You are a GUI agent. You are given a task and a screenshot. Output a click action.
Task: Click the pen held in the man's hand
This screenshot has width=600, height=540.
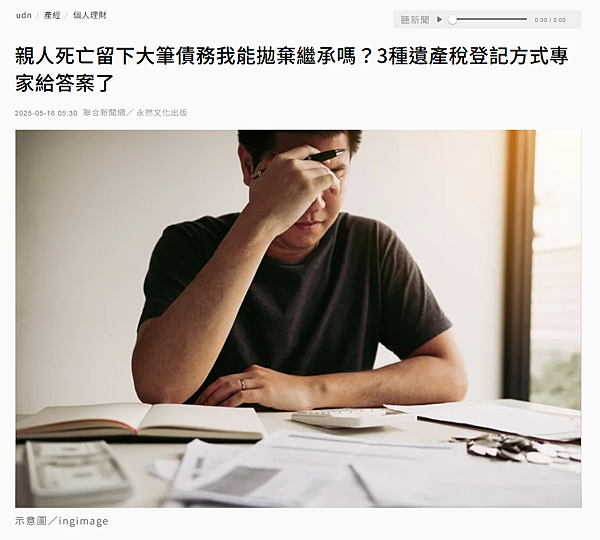click(302, 162)
